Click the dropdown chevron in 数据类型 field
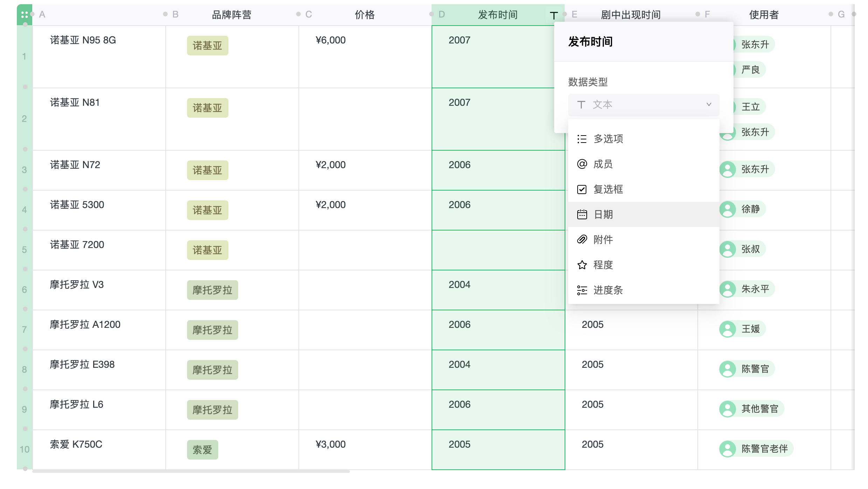 click(x=709, y=104)
